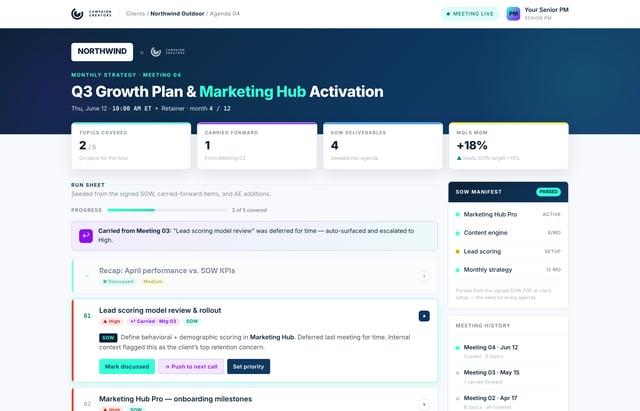Click the Carried Mtg 03 tag
Image resolution: width=640 pixels, height=411 pixels.
(153, 321)
